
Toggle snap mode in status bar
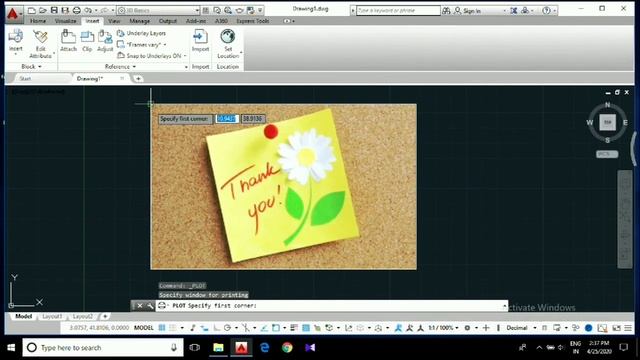[173, 328]
